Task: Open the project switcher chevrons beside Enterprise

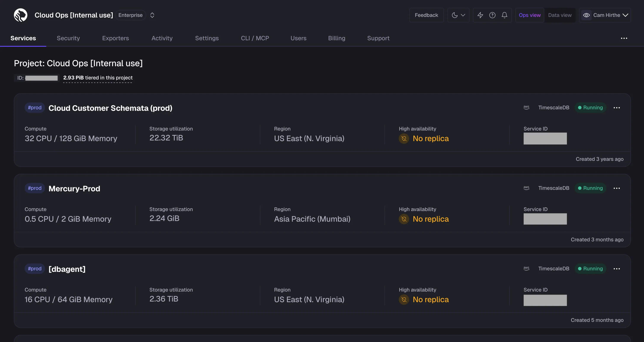Action: pos(152,15)
